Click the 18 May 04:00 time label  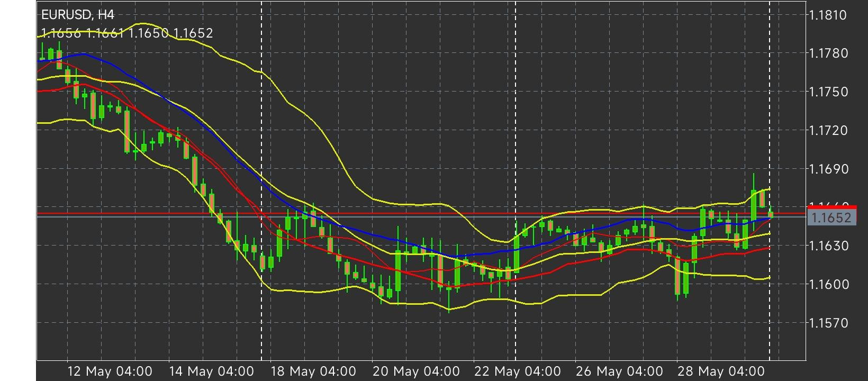[313, 371]
